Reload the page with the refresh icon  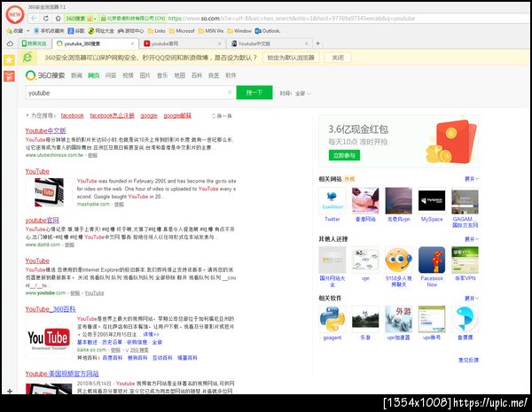point(46,19)
